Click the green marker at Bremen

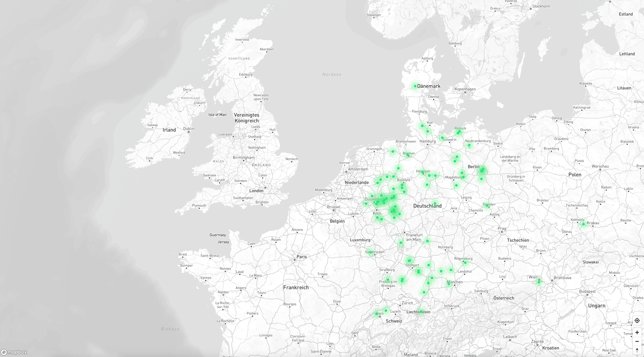point(408,155)
